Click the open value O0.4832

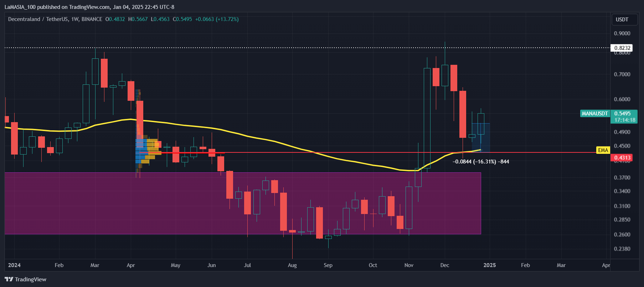115,19
